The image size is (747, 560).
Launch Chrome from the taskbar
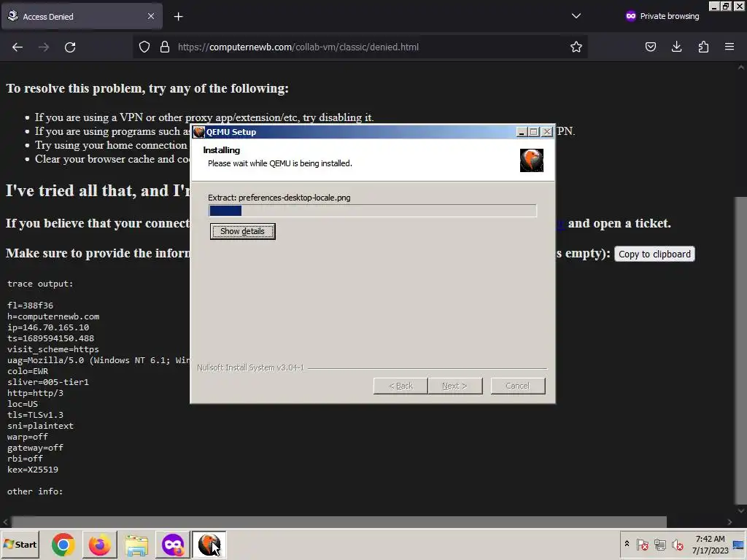point(63,545)
